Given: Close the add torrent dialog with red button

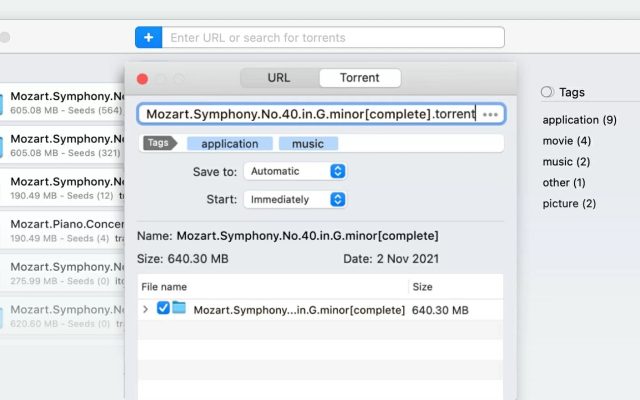Looking at the screenshot, I should click(142, 79).
